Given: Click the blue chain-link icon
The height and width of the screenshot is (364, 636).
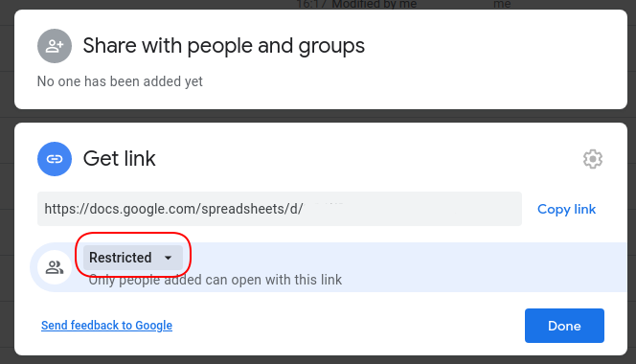Looking at the screenshot, I should pos(55,159).
